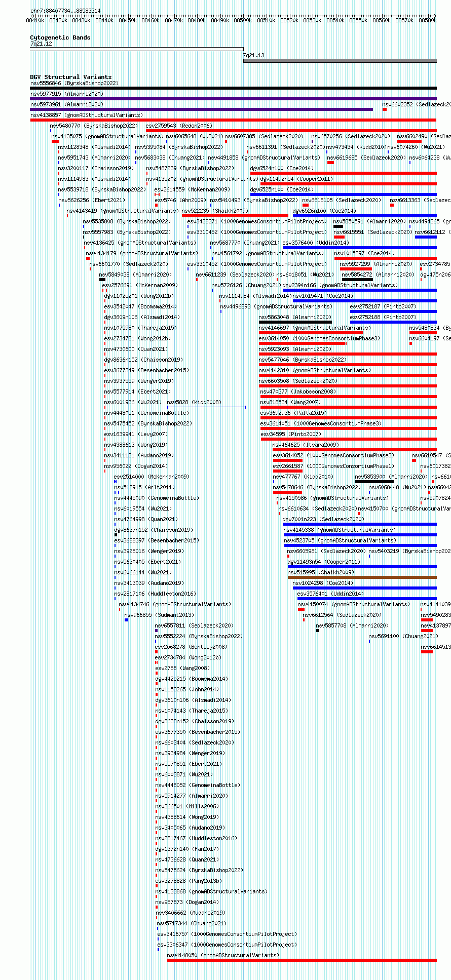This screenshot has height=980, width=451.
Task: Click nsv4135075 gnomAD variant label
Action: [x=107, y=136]
